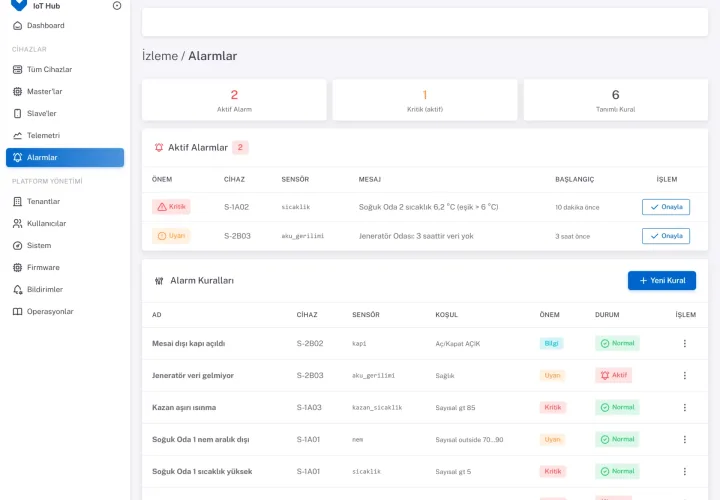Click Normal status badge of Kazan aşırı ısınma

[618, 407]
